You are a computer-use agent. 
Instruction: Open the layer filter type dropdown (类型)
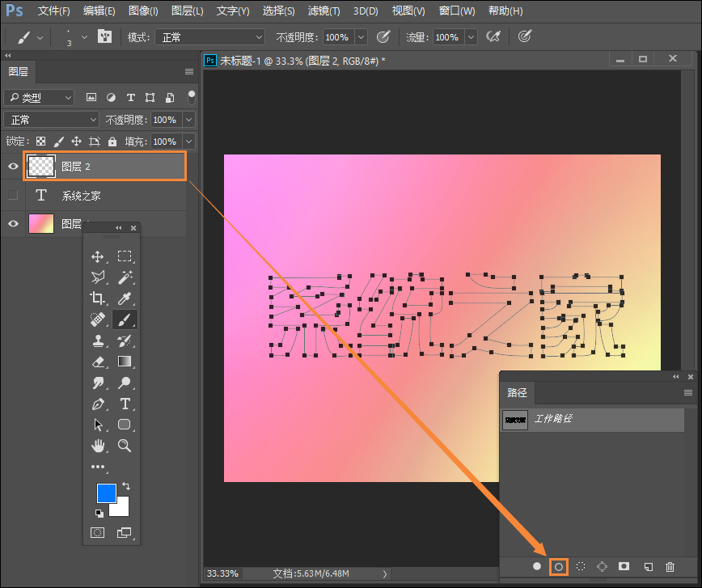click(38, 98)
